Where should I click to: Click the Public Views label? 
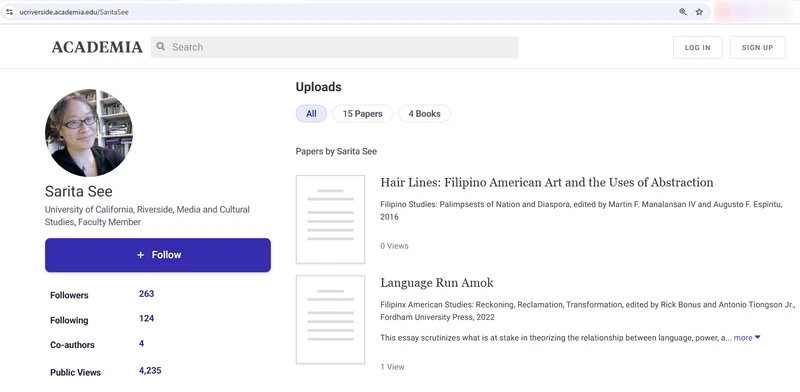(x=76, y=373)
